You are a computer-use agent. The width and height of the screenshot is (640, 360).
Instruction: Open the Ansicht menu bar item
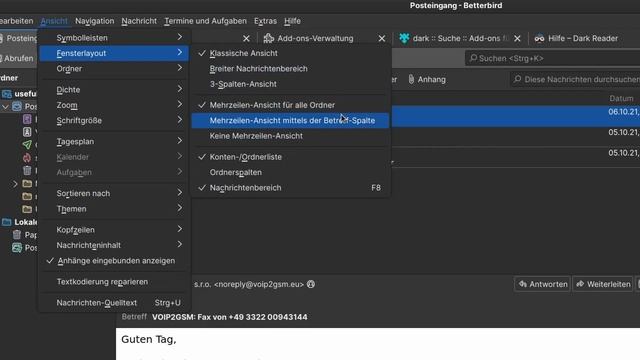click(x=54, y=21)
